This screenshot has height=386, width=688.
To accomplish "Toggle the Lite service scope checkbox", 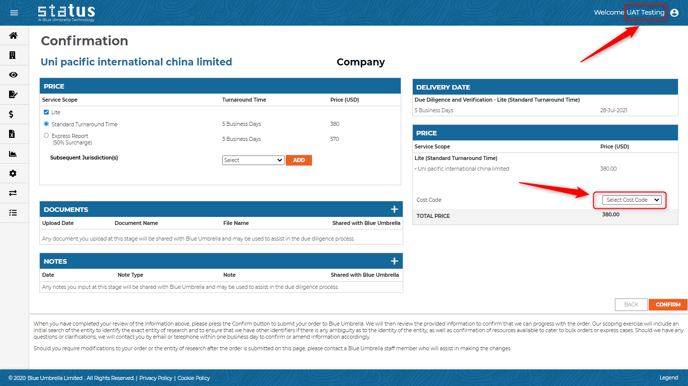I will [46, 112].
